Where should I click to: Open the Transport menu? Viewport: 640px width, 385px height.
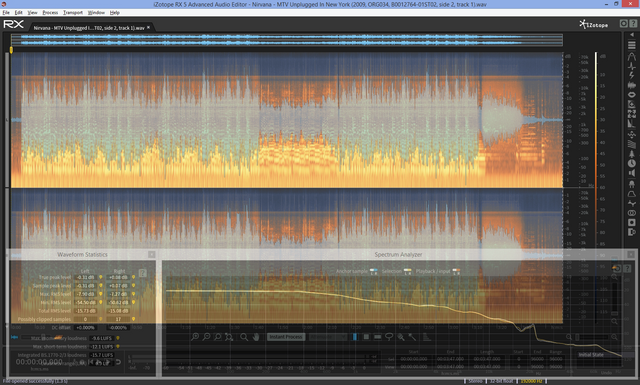click(x=73, y=13)
